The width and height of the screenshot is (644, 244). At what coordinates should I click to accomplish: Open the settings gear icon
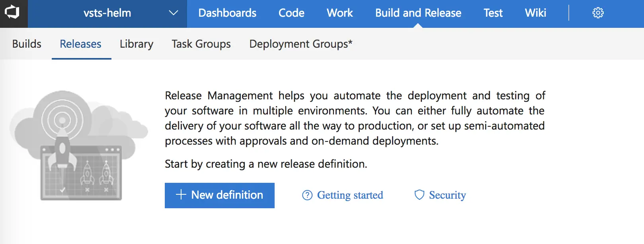coord(598,13)
